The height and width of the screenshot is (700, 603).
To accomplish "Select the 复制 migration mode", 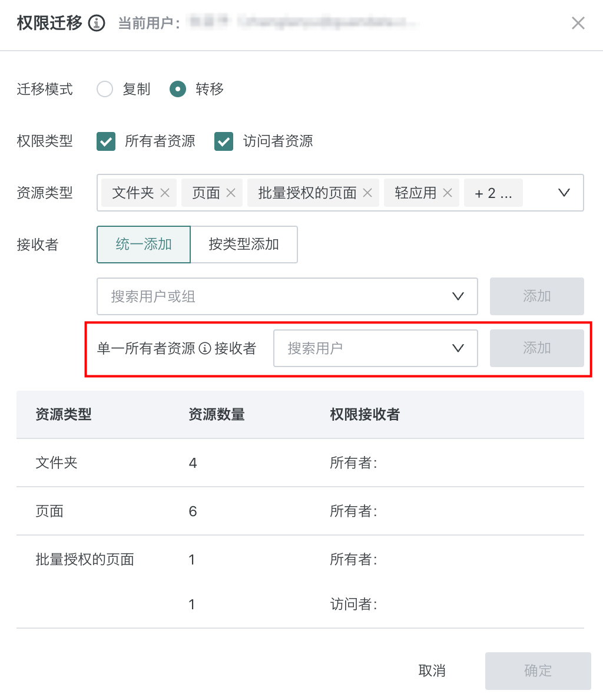I will pos(105,89).
